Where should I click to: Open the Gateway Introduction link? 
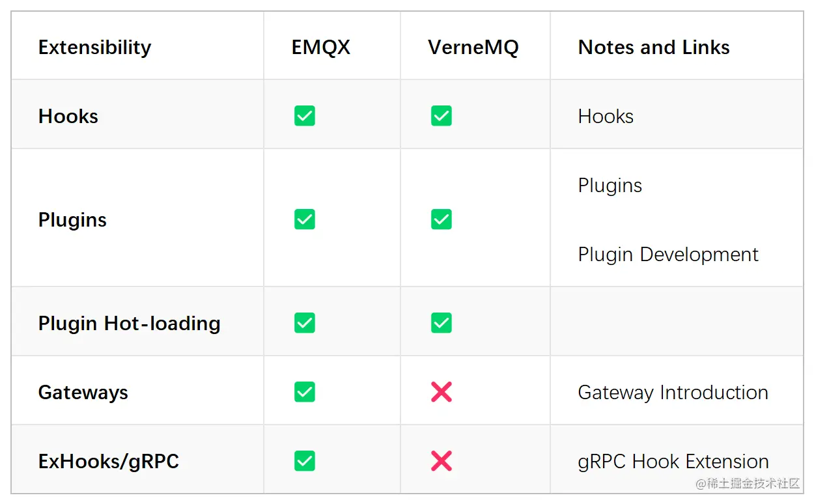click(673, 393)
